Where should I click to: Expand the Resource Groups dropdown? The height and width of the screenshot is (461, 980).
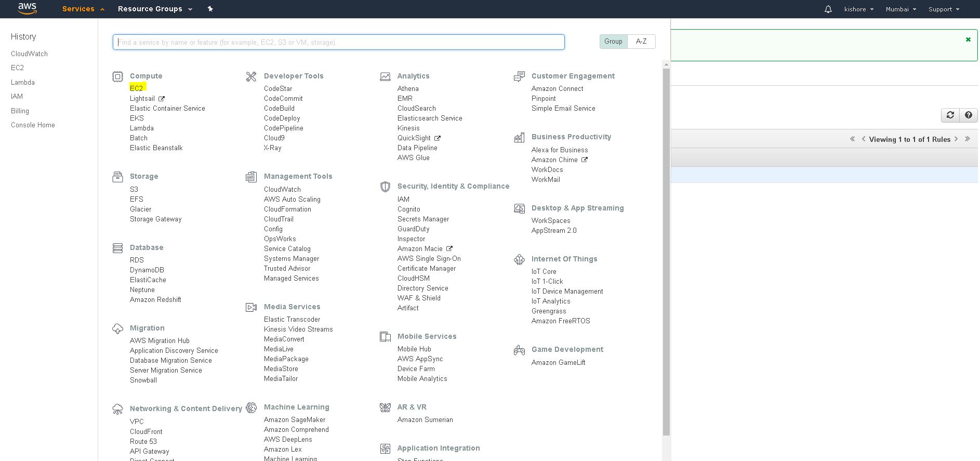pyautogui.click(x=155, y=9)
